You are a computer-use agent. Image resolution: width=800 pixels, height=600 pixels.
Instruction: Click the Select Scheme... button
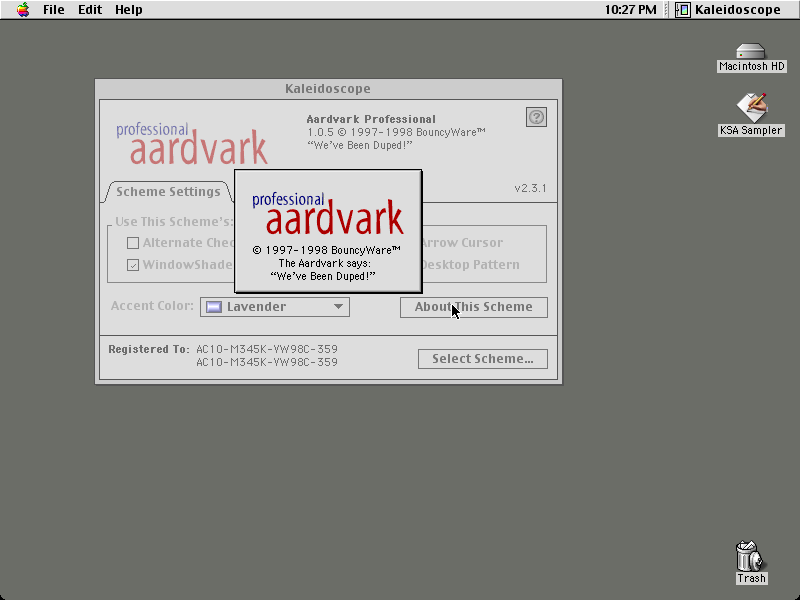point(483,359)
